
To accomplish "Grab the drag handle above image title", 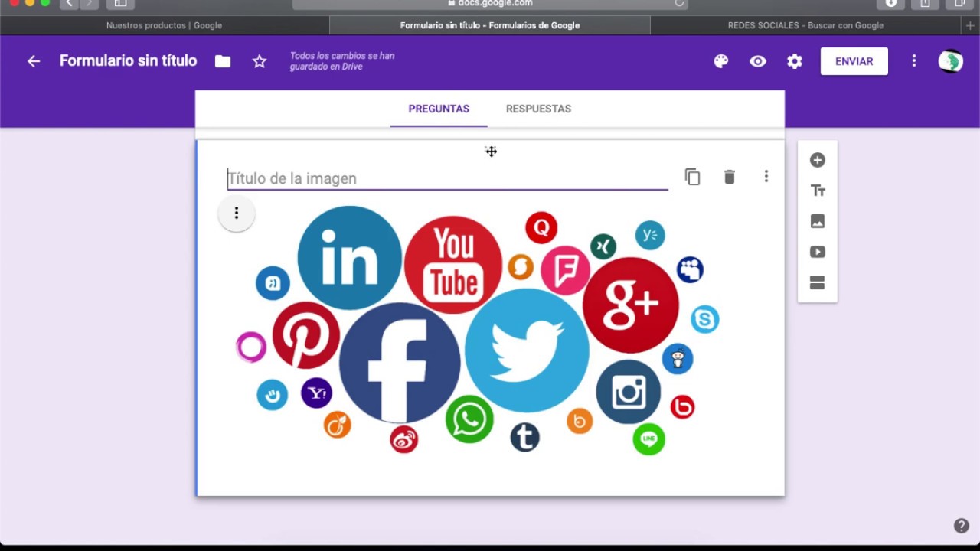I will (x=491, y=152).
